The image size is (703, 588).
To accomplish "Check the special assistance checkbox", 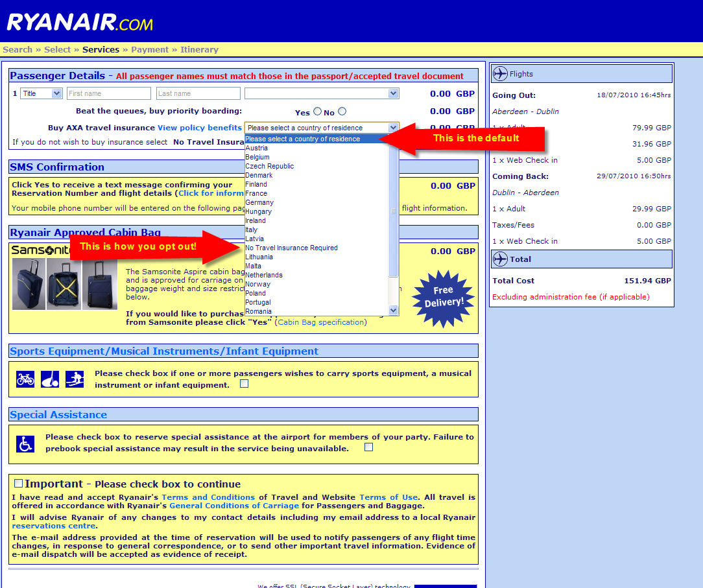I will point(368,447).
